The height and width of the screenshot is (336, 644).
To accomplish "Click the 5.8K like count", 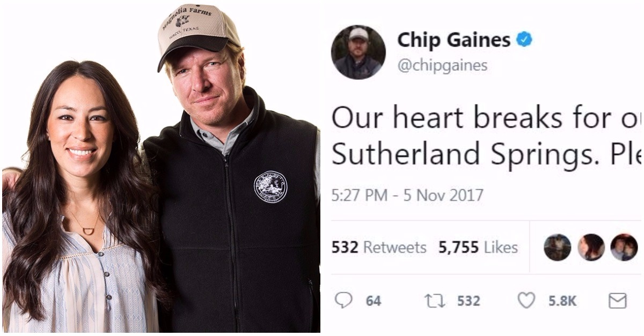I will pyautogui.click(x=562, y=301).
